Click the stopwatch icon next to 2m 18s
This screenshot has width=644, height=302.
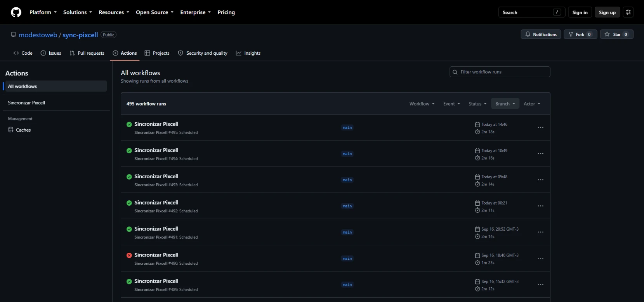click(477, 132)
